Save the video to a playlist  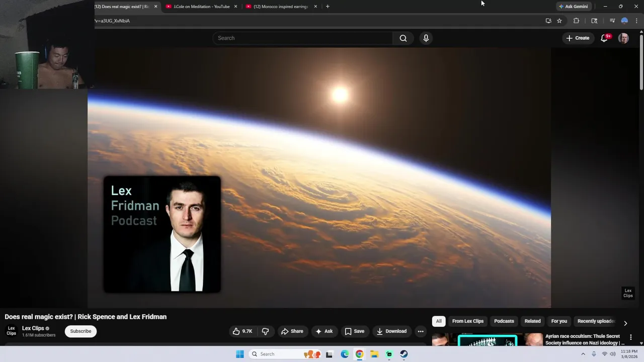point(354,331)
